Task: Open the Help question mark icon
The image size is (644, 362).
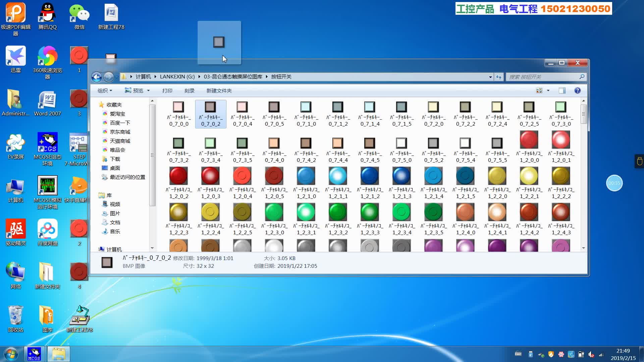Action: (x=577, y=90)
